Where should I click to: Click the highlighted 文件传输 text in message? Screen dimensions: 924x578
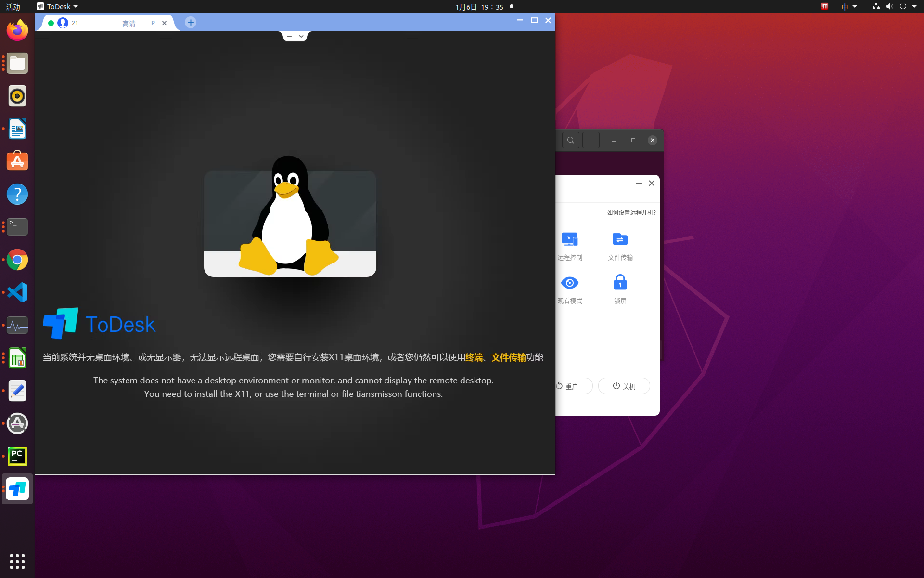(x=509, y=357)
